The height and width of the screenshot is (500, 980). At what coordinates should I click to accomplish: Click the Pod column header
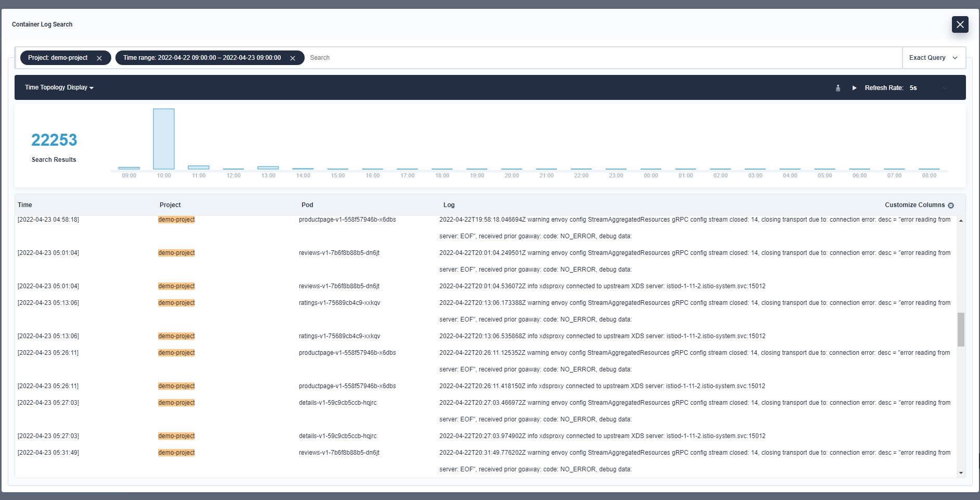[x=307, y=205]
